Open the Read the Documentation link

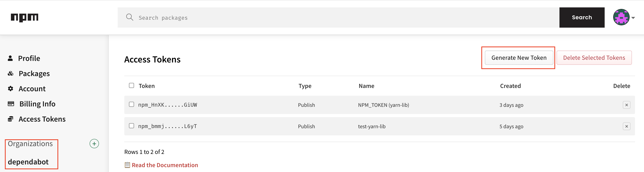165,165
